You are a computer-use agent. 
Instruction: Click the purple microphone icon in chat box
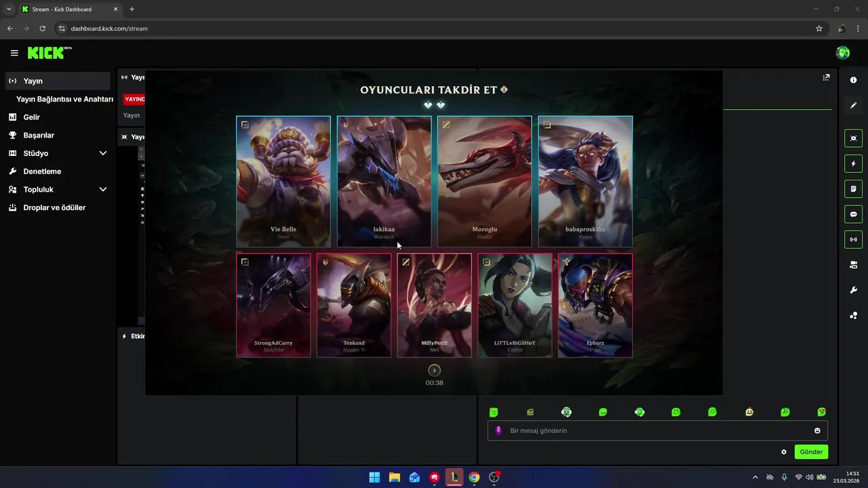[x=498, y=430]
